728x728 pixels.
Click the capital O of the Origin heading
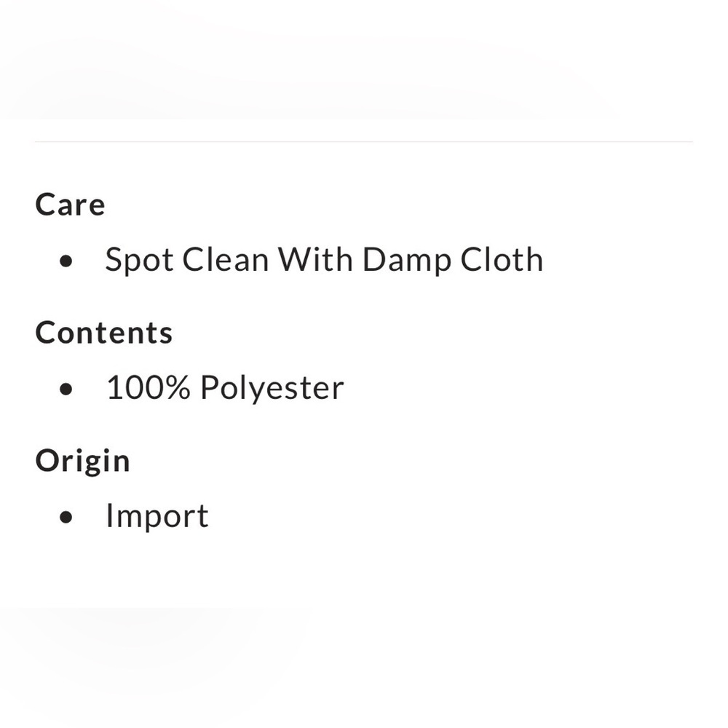pos(48,461)
